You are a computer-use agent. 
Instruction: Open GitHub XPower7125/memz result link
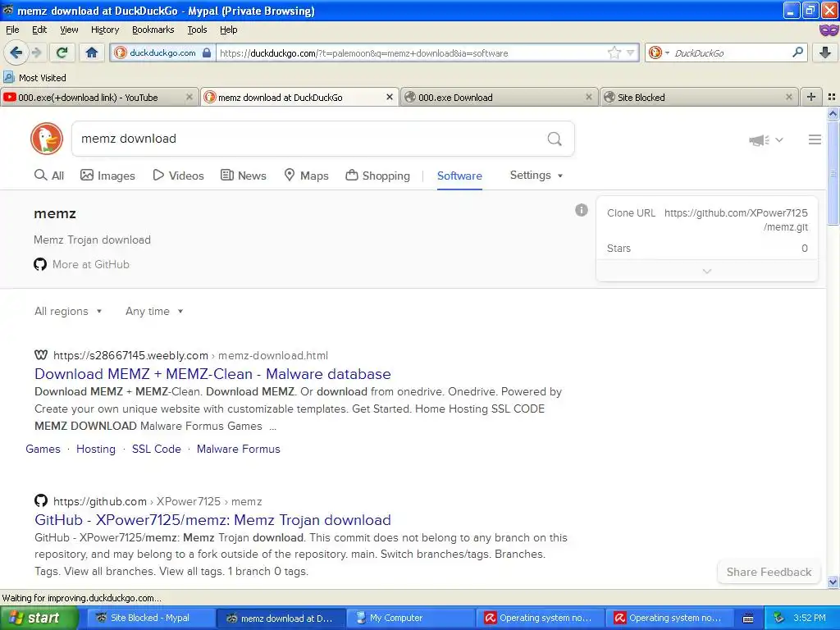click(212, 519)
